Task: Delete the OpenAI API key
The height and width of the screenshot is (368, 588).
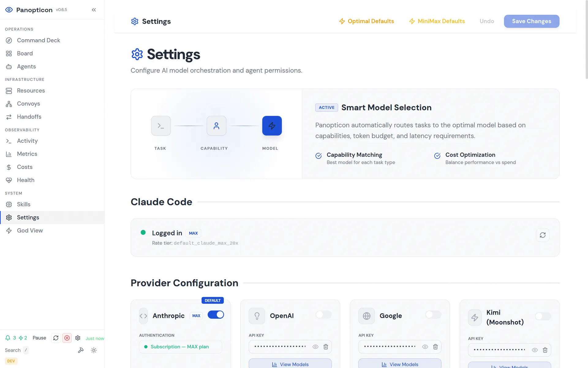Action: 326,347
